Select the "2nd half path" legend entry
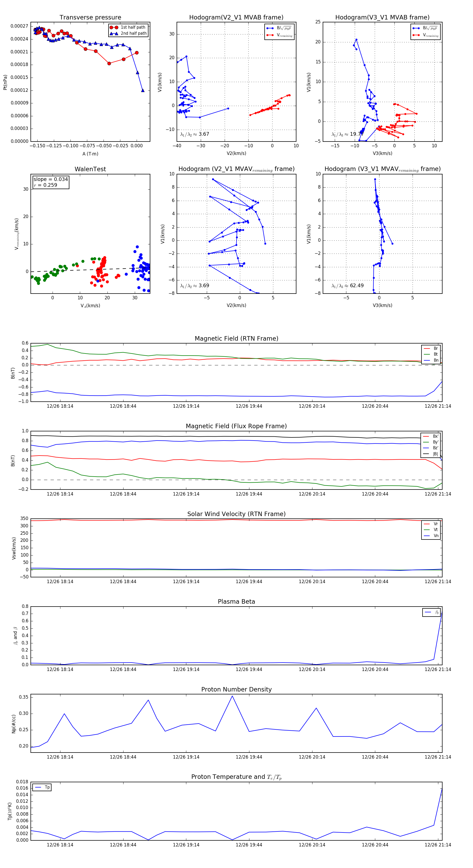 tap(128, 33)
